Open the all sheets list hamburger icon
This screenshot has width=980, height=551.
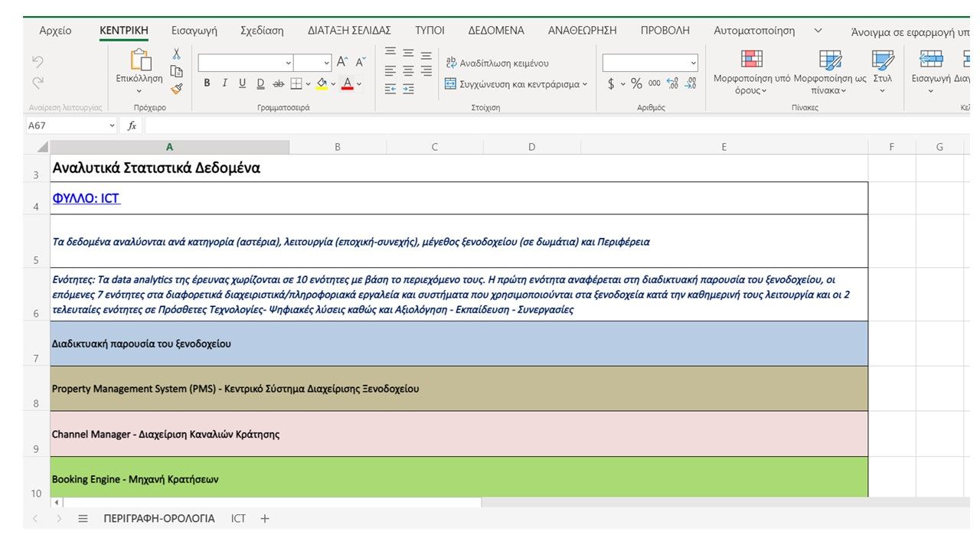(83, 519)
